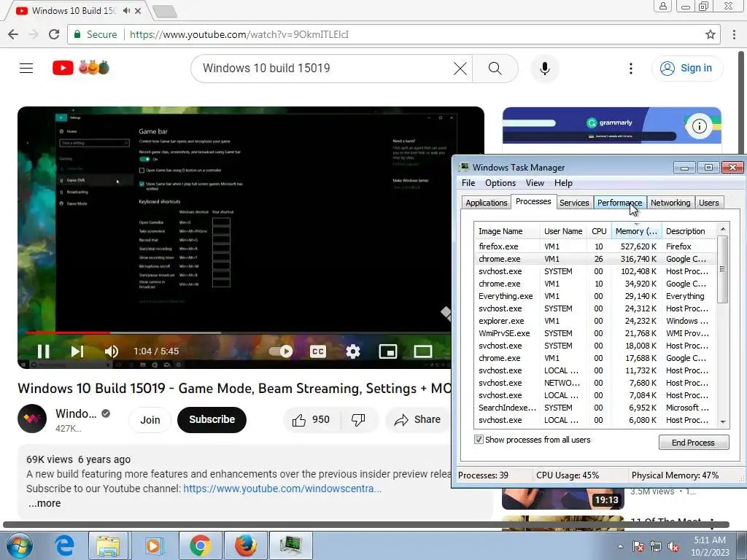Bookmark this page with star
The width and height of the screenshot is (747, 560).
[711, 34]
